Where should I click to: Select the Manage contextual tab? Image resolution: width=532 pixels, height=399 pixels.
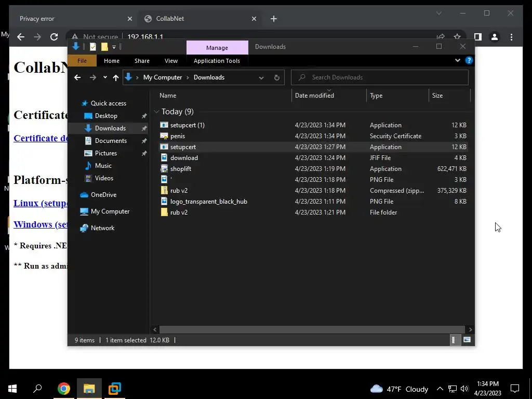click(x=217, y=47)
